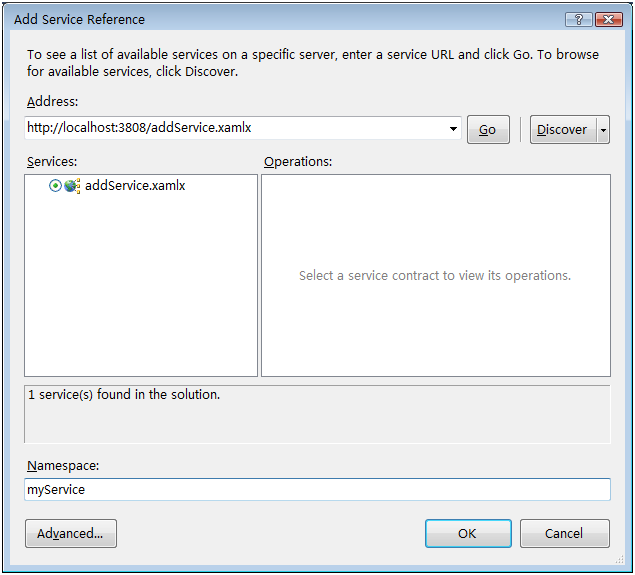
Task: Open the Address URL dropdown arrow
Action: click(x=453, y=129)
